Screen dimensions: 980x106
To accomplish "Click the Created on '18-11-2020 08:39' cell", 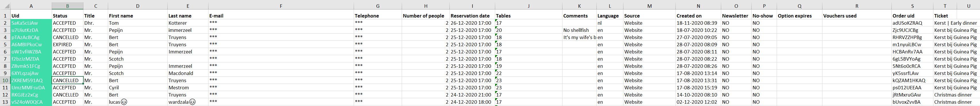I will 698,23.
